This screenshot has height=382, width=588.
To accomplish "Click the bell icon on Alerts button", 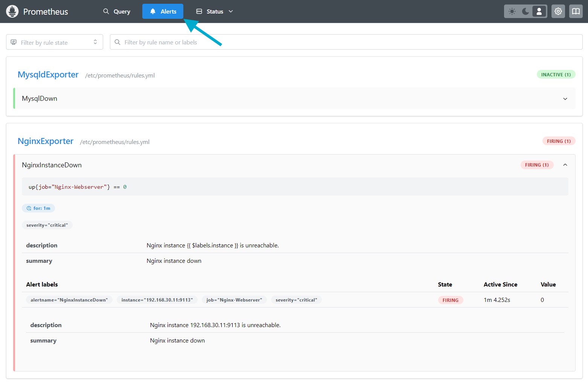I will [x=152, y=11].
